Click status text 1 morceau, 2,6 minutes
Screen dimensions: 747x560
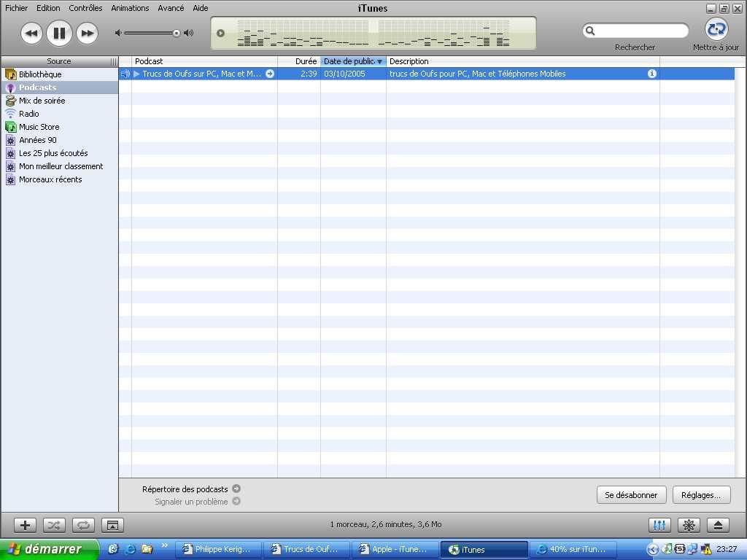tap(386, 524)
